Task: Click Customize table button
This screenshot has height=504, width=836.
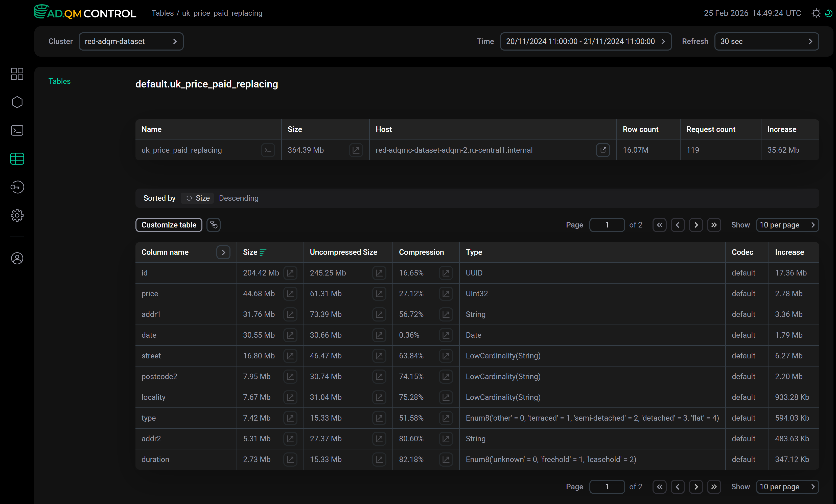Action: [169, 225]
